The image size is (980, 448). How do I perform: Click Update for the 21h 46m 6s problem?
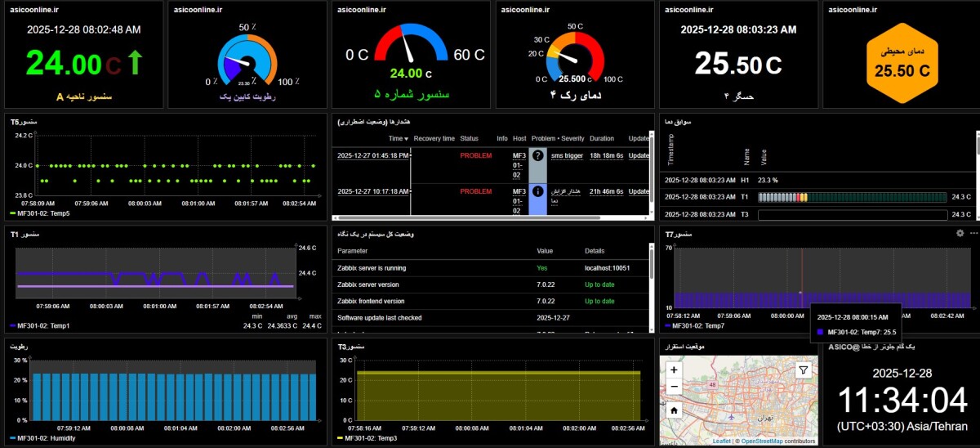pyautogui.click(x=639, y=191)
